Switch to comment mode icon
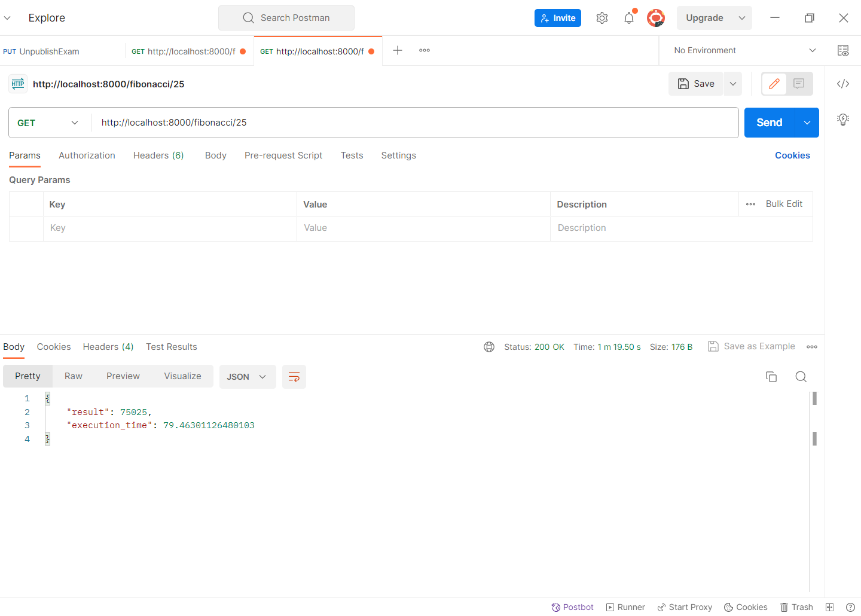This screenshot has height=616, width=861. pos(799,84)
